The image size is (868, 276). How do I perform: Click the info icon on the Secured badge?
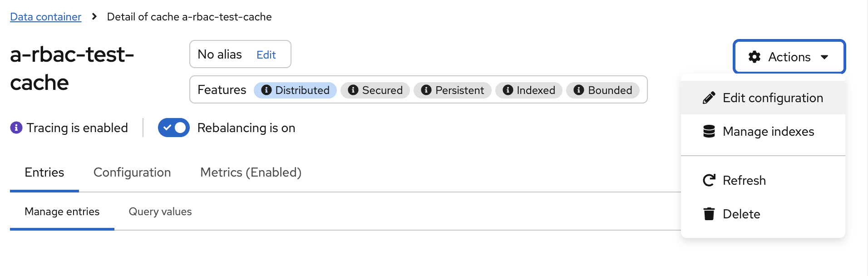[354, 90]
